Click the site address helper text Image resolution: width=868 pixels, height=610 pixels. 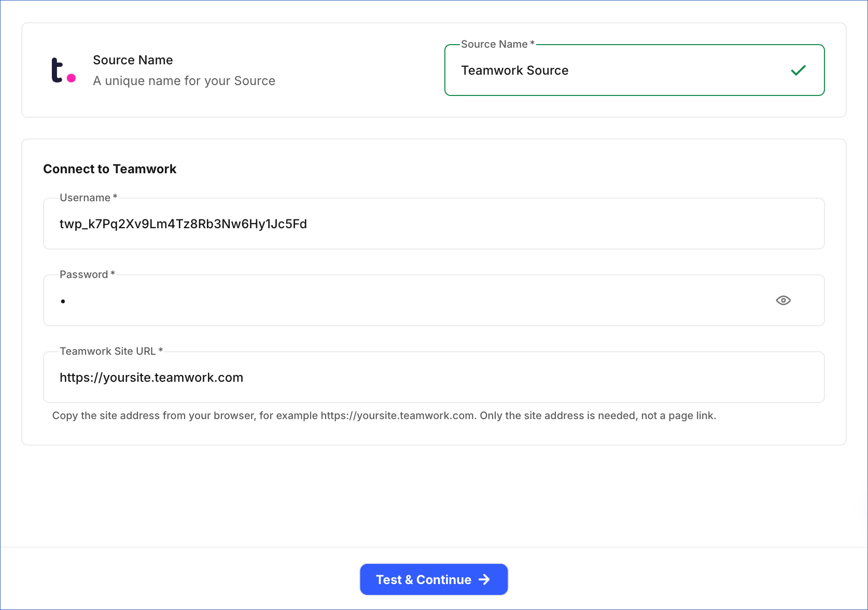point(384,415)
